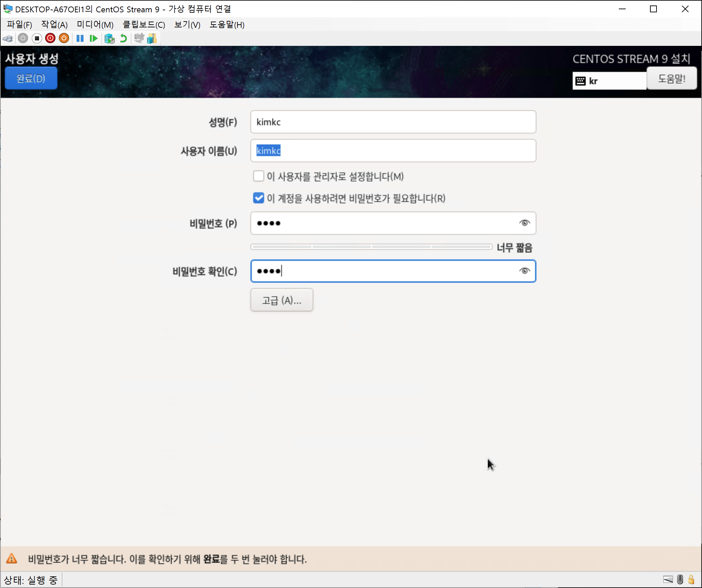The width and height of the screenshot is (702, 588).
Task: Click the 너무 짧음 strength label
Action: [515, 247]
